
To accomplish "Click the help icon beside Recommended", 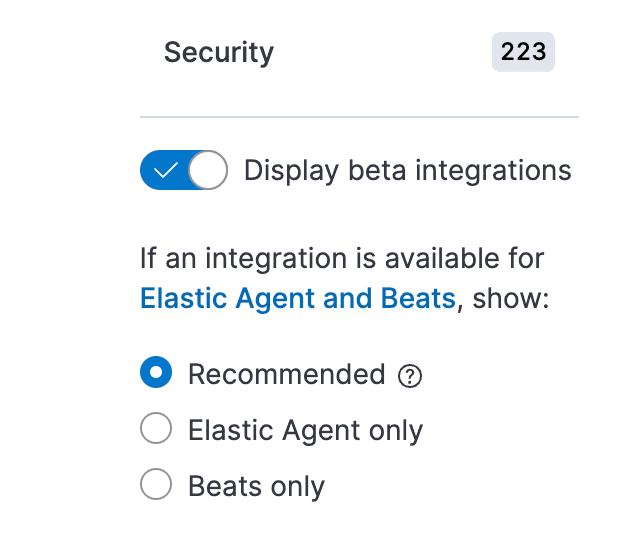I will (410, 376).
